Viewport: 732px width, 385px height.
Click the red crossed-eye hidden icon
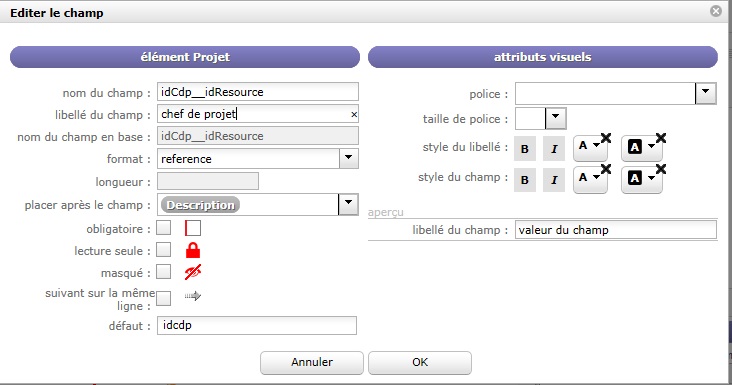(x=193, y=272)
